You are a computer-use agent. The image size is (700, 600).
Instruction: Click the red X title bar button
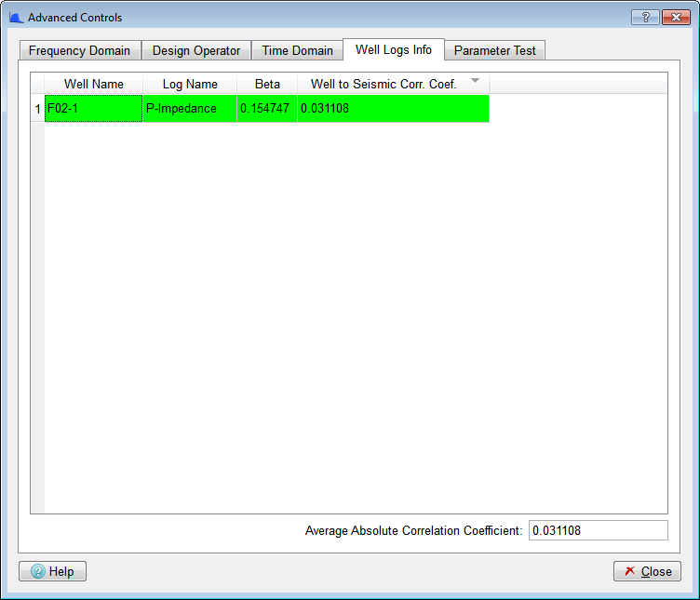pos(676,18)
